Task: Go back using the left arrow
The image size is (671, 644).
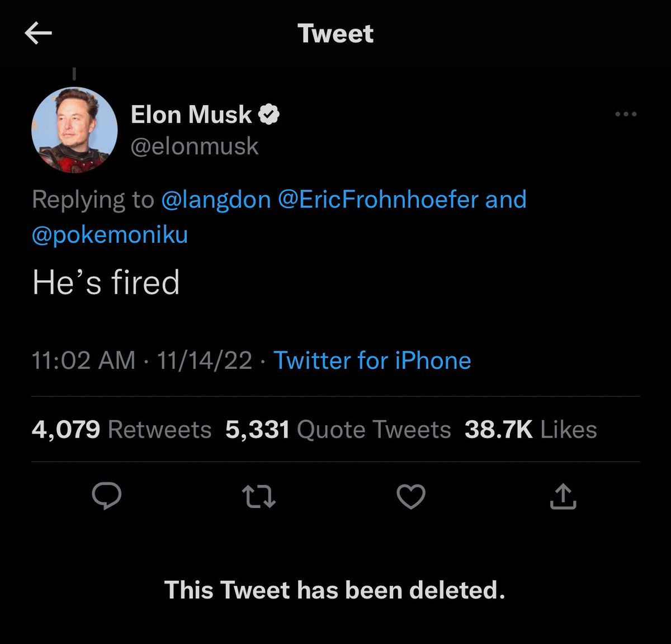Action: coord(39,34)
